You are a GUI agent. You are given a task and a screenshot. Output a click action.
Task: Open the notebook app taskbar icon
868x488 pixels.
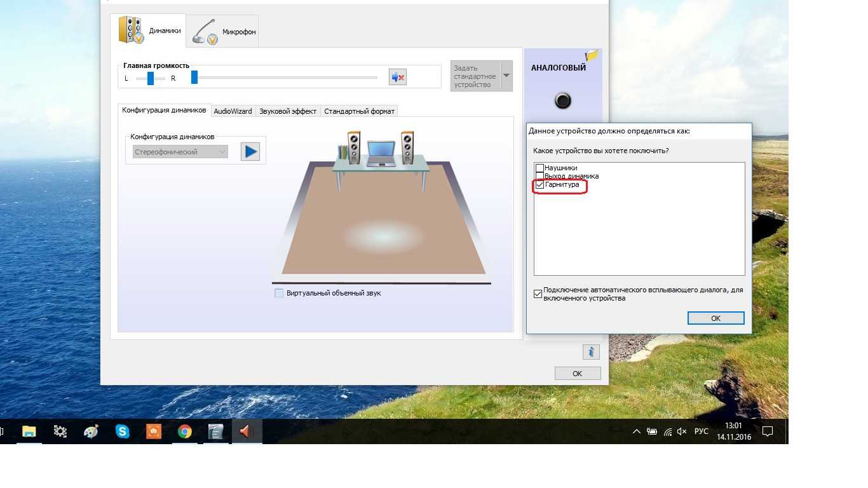pos(216,431)
